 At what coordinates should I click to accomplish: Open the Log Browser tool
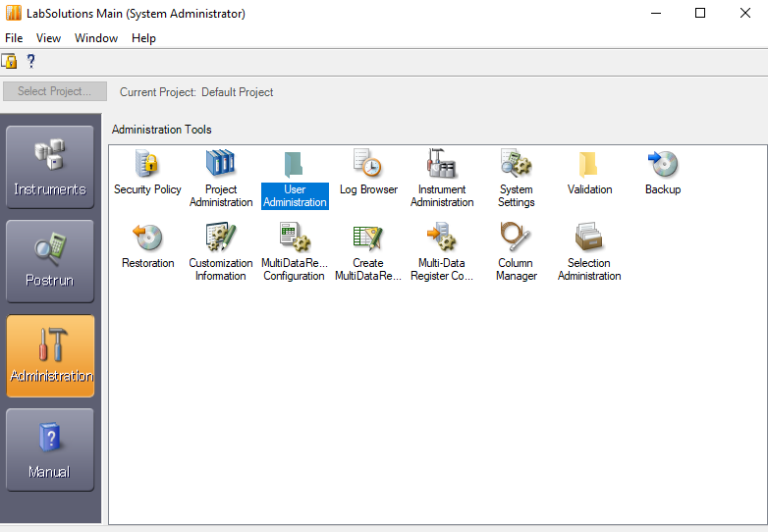pyautogui.click(x=368, y=173)
